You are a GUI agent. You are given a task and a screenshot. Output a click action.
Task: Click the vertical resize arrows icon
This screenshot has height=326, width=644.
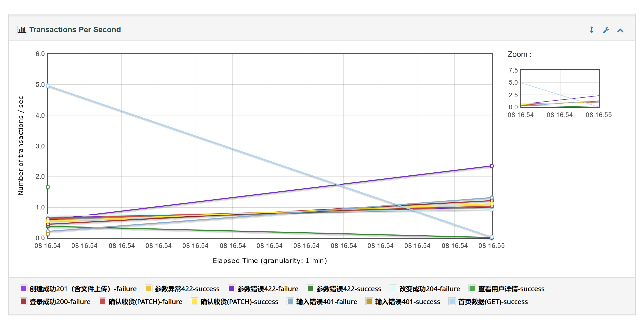click(592, 30)
